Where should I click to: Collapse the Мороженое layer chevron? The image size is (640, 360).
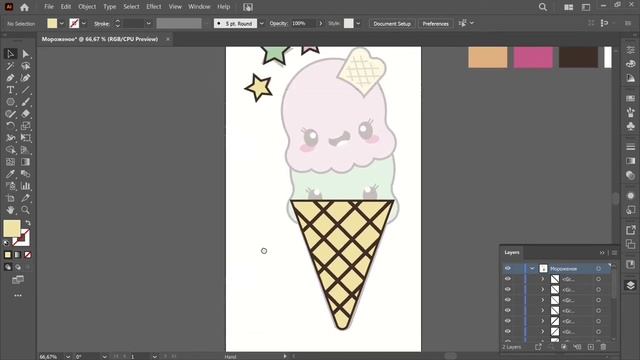[532, 269]
